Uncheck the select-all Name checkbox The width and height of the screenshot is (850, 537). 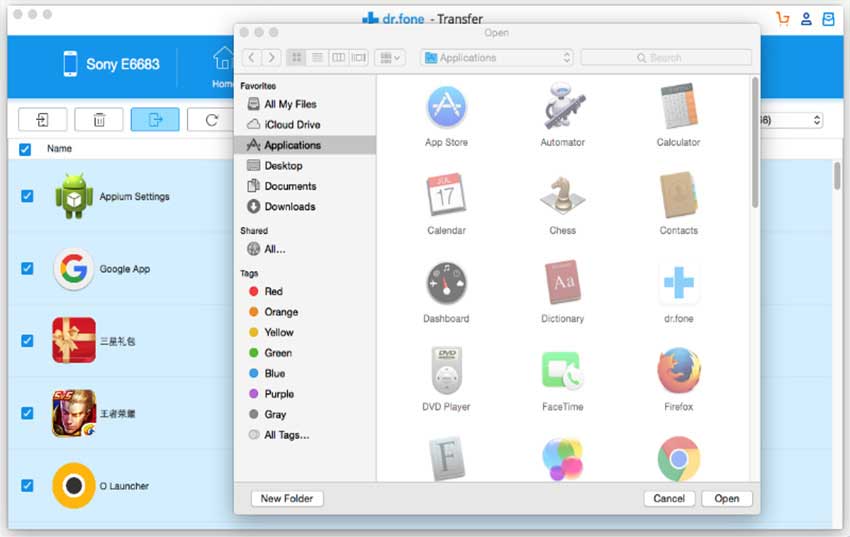tap(25, 149)
